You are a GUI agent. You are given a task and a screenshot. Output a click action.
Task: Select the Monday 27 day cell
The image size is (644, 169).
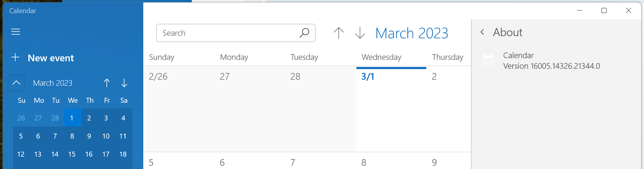pos(250,109)
